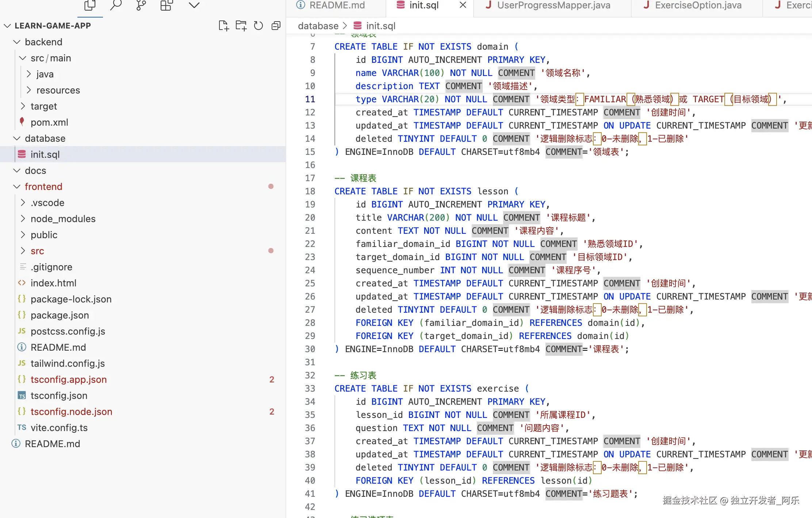Open the Source Control view icon
Image resolution: width=812 pixels, height=518 pixels.
pyautogui.click(x=141, y=5)
